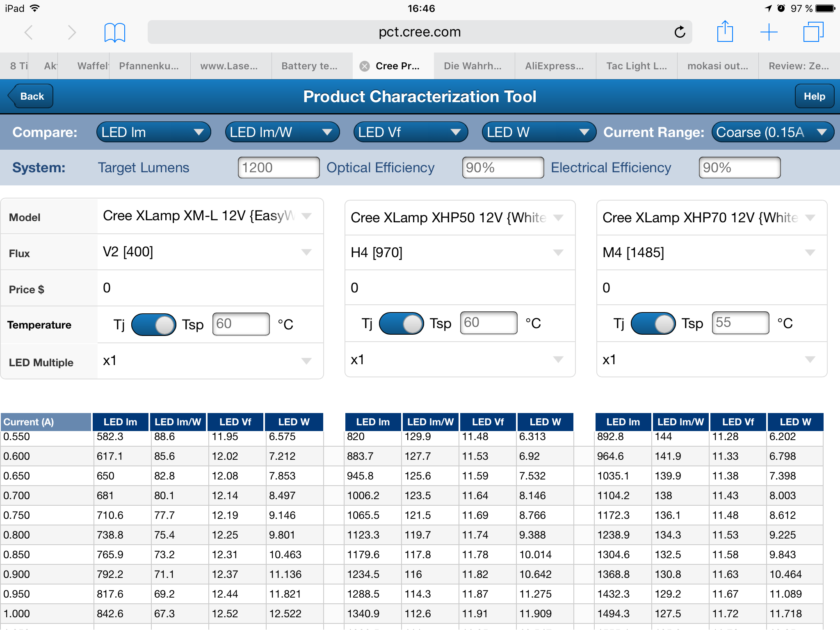The image size is (840, 630).
Task: Tap the Help button
Action: pyautogui.click(x=814, y=96)
